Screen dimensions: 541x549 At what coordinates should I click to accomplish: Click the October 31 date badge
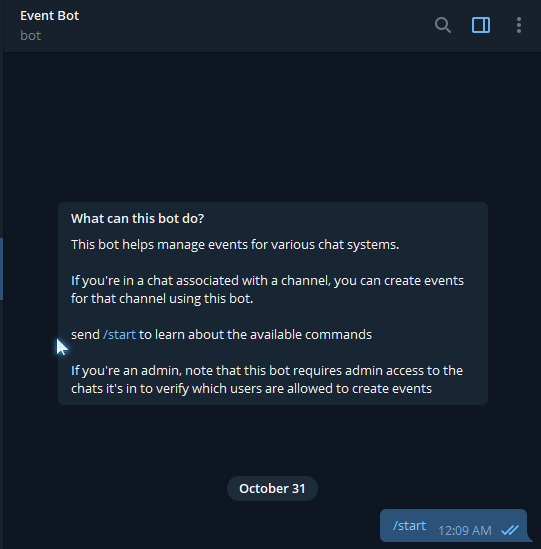click(272, 488)
